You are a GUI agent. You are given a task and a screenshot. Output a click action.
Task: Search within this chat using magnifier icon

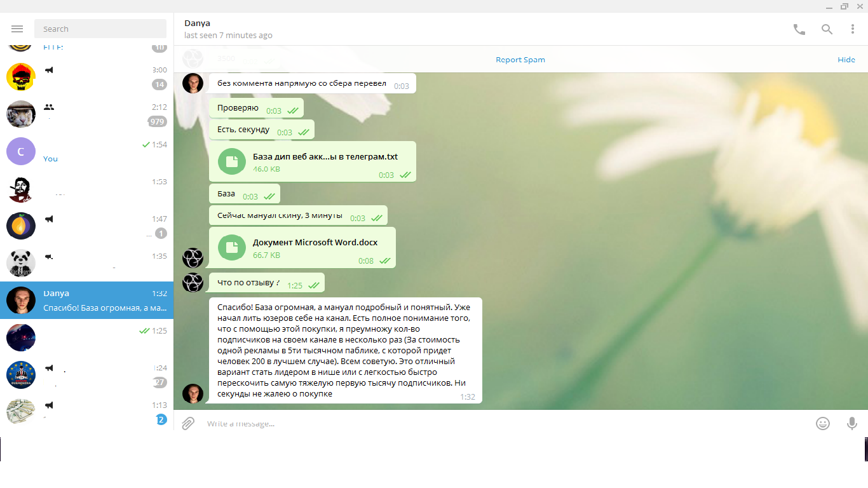pyautogui.click(x=827, y=29)
